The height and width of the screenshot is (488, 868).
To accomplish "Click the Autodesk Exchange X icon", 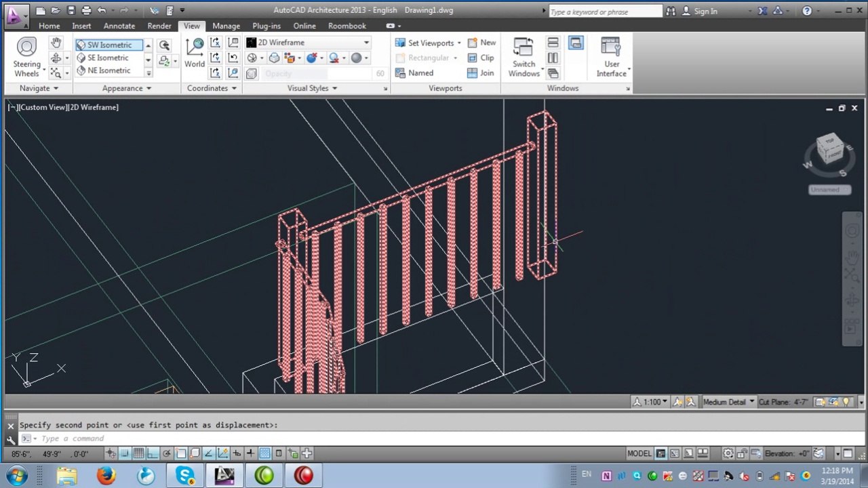I will click(763, 11).
